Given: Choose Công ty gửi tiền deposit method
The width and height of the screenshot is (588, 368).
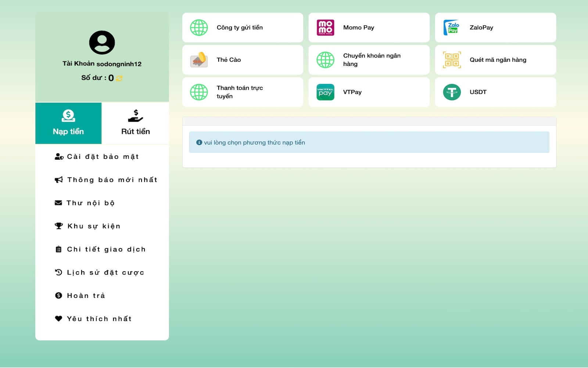Looking at the screenshot, I should point(243,28).
